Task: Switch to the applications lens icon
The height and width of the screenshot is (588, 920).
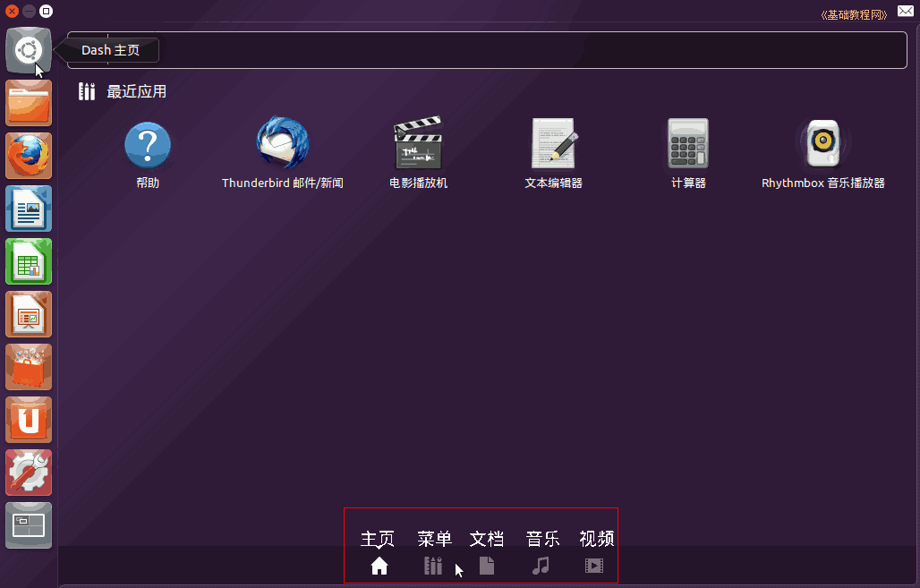Action: click(433, 566)
